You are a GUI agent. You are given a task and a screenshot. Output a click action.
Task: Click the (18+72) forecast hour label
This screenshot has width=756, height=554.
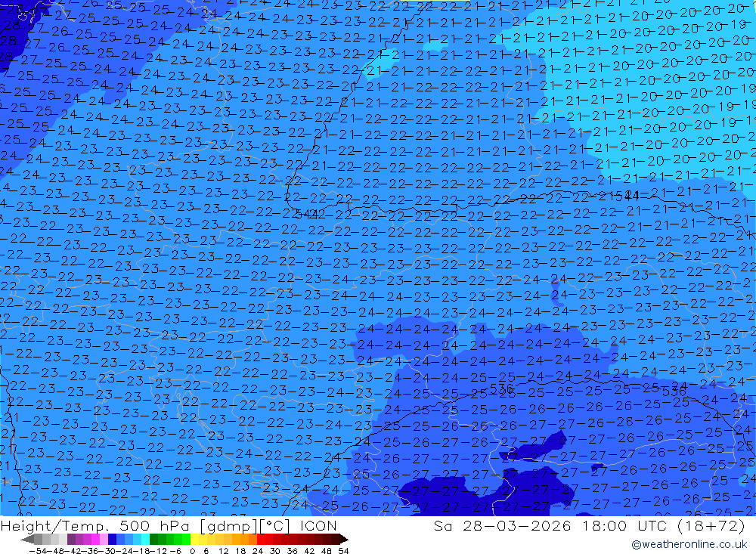[x=711, y=525]
